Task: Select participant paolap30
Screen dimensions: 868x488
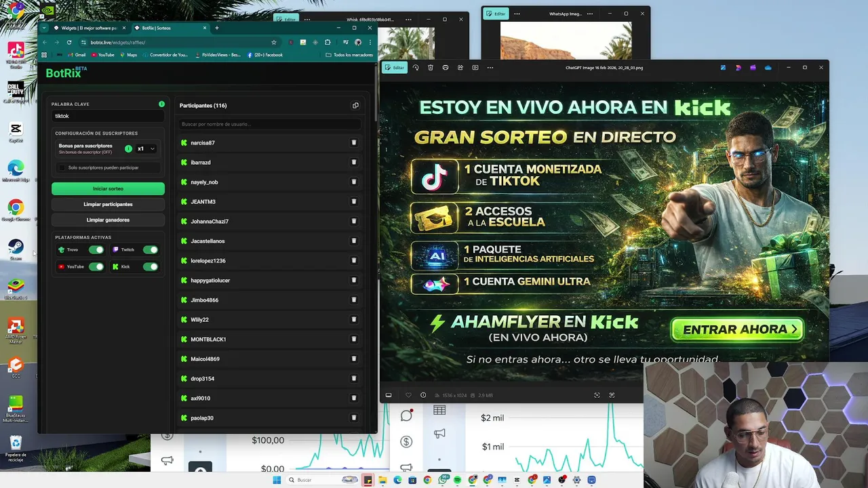Action: (202, 418)
